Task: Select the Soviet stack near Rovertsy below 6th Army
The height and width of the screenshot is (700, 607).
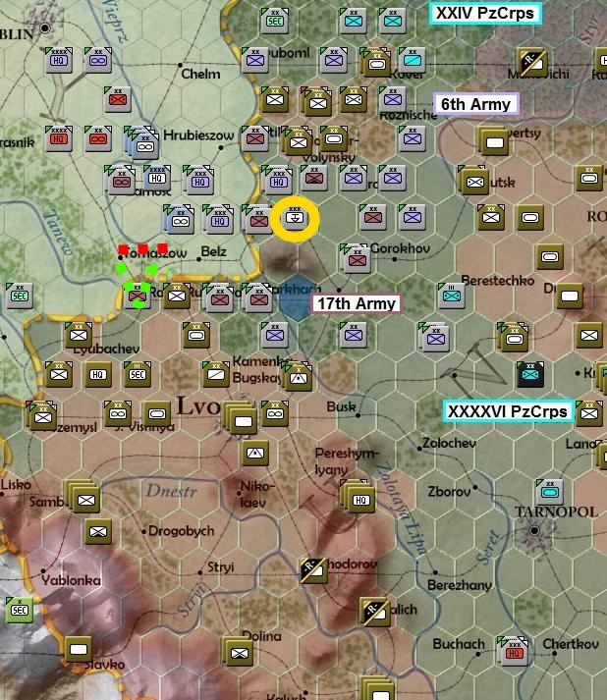Action: 493,140
